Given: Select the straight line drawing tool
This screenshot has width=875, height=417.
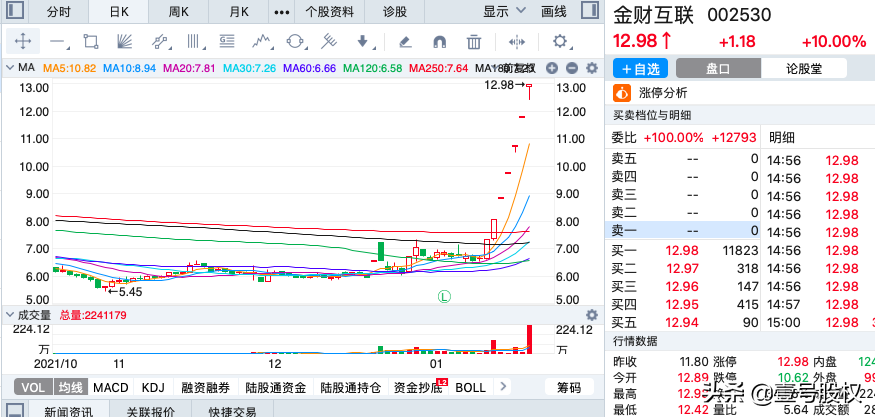Looking at the screenshot, I should click(57, 42).
